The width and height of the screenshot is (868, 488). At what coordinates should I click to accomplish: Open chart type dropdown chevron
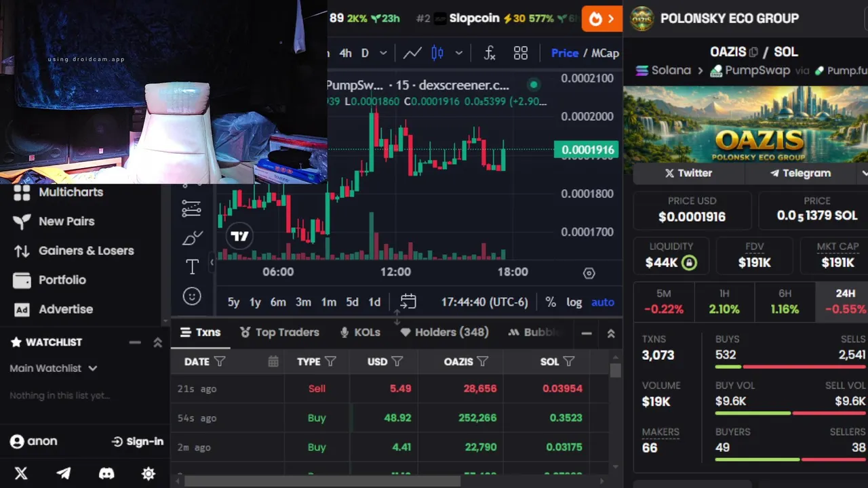pos(459,53)
